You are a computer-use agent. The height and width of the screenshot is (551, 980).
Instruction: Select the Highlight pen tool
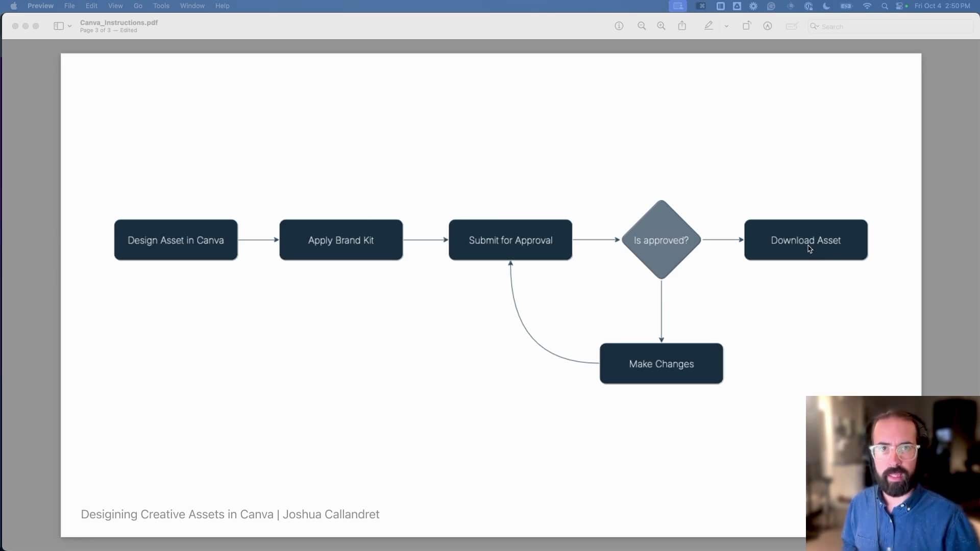point(708,26)
